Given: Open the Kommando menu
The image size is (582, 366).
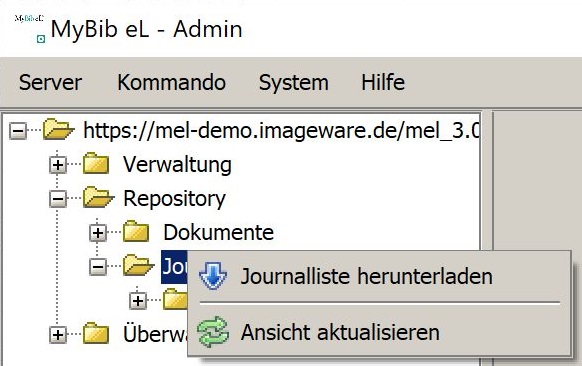Looking at the screenshot, I should coord(171,82).
